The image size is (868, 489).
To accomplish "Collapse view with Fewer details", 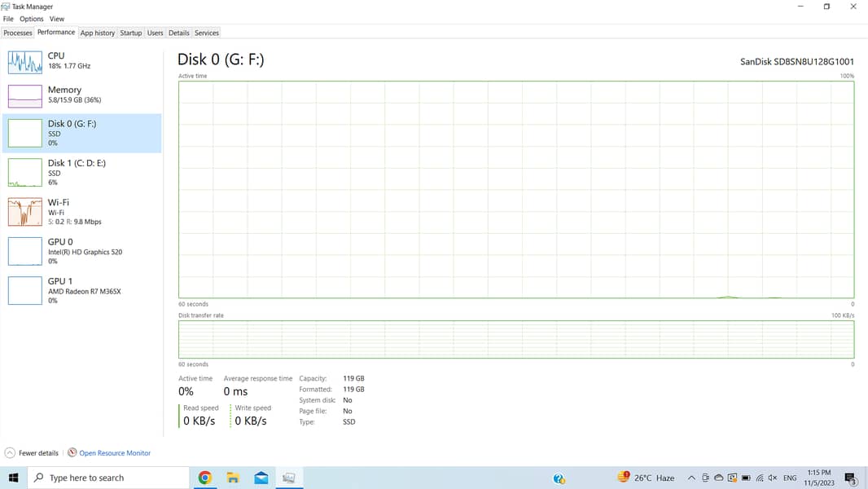I will [33, 453].
